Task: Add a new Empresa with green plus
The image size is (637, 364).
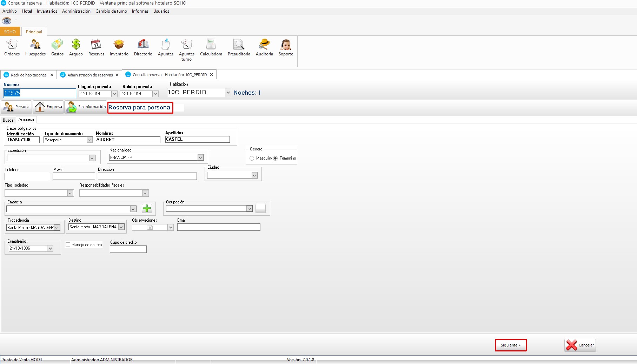Action: pos(147,209)
